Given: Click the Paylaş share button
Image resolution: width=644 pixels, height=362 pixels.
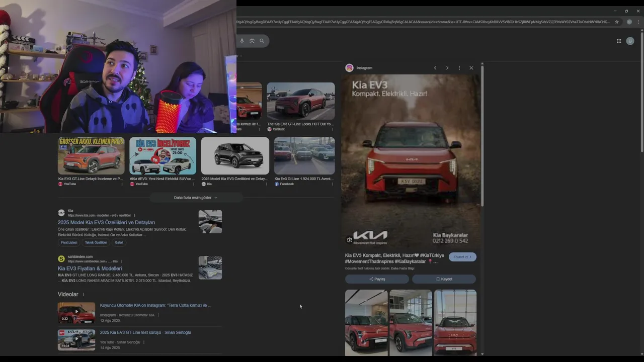Looking at the screenshot, I should pos(377,279).
